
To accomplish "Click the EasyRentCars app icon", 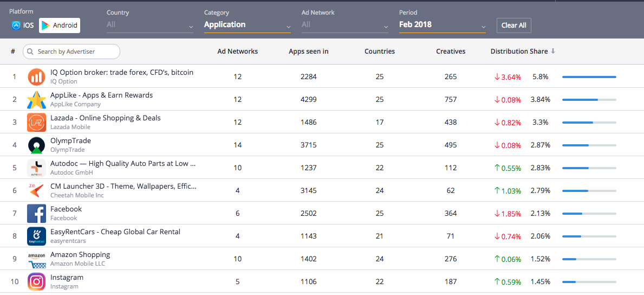I will [36, 236].
